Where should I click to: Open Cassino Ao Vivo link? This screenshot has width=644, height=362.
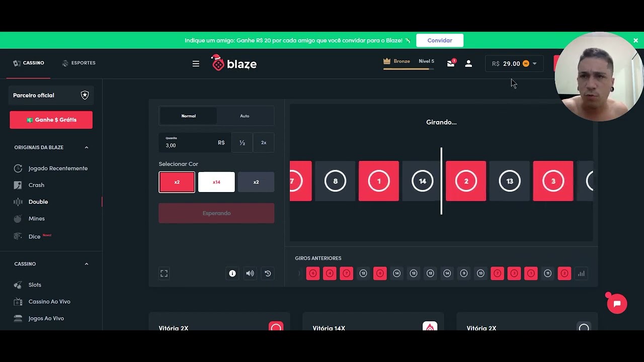click(49, 302)
